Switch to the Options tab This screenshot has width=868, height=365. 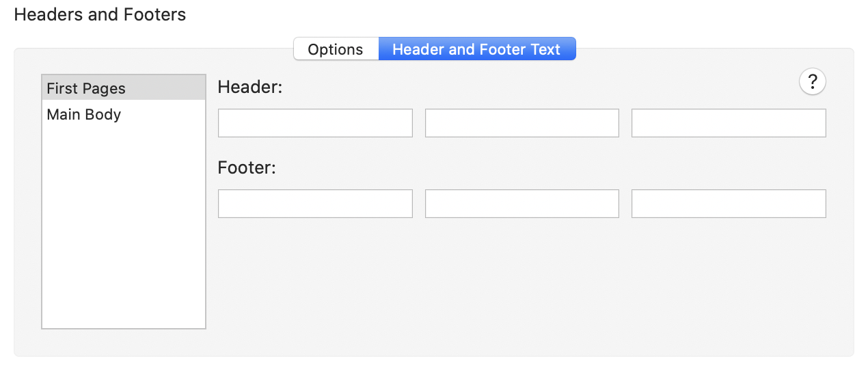(336, 49)
